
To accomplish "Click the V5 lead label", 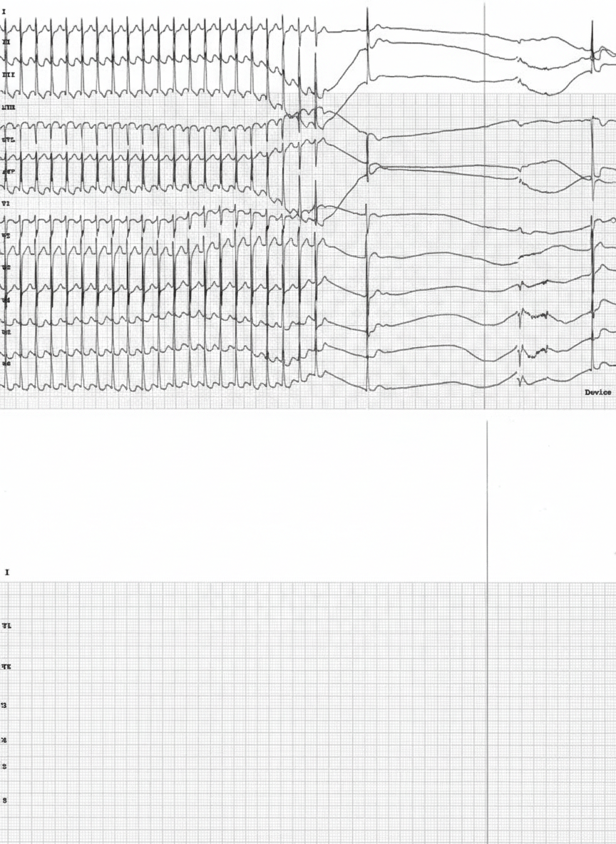I will point(6,331).
